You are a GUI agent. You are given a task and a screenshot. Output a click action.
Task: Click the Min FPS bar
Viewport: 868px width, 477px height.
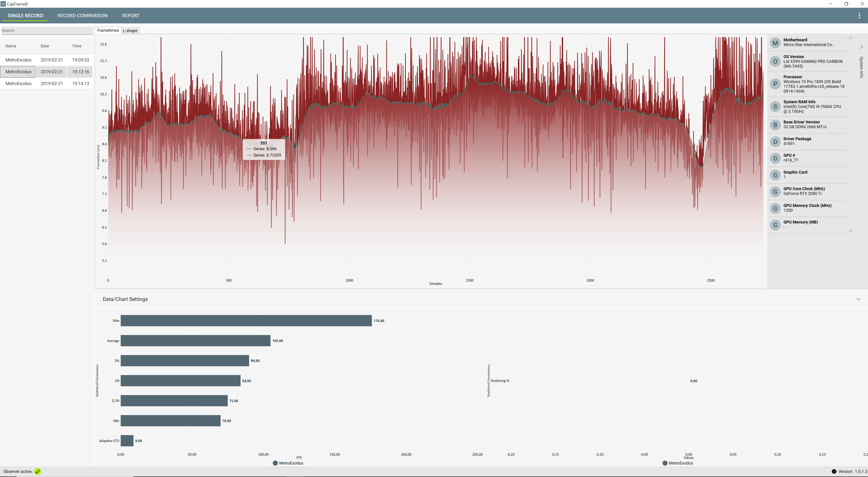coord(171,421)
